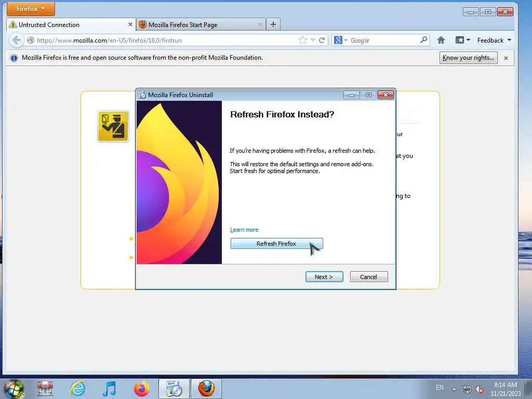Click the EN language indicator
Viewport: 532px width, 399px height.
440,388
